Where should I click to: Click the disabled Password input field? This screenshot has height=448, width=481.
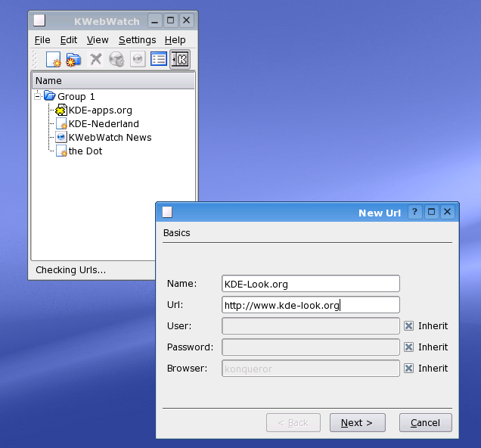[x=311, y=347]
